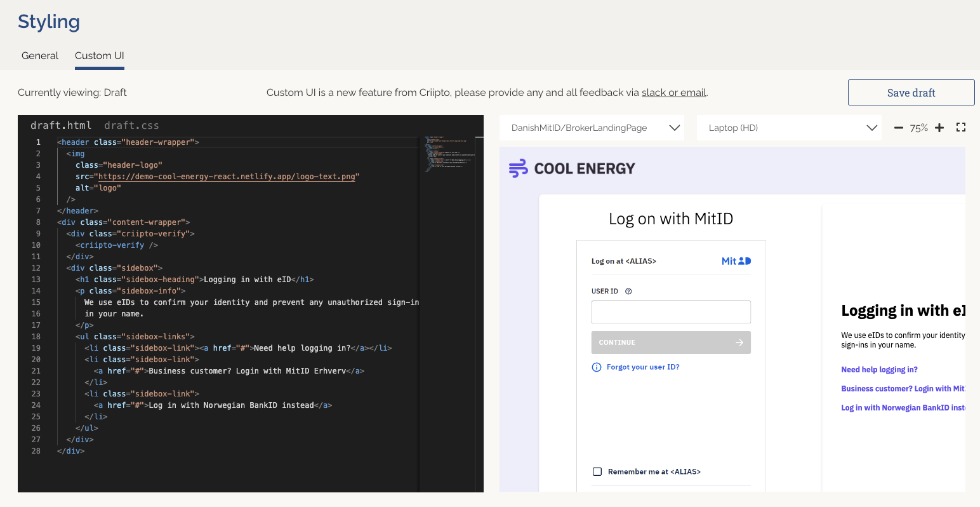Click the MitID logo in the login box
The height and width of the screenshot is (507, 980).
pyautogui.click(x=736, y=260)
